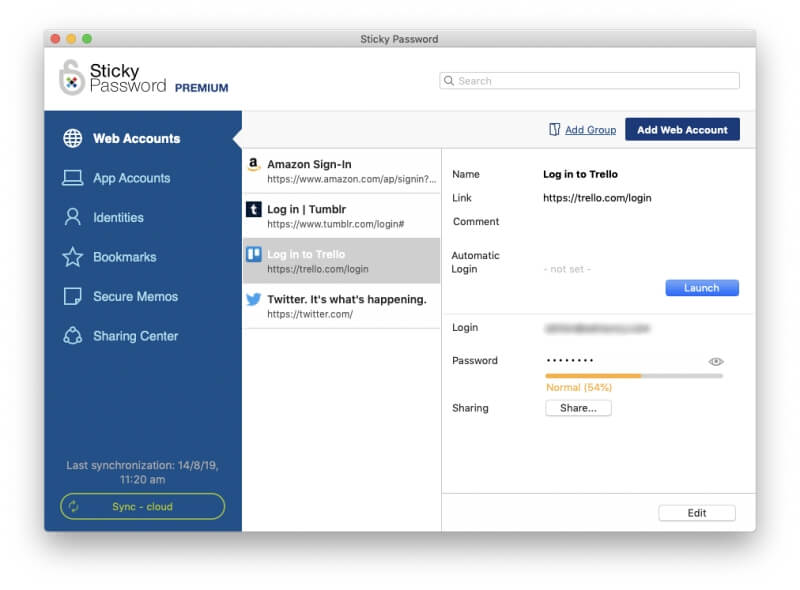
Task: Start Sync - cloud
Action: coord(142,506)
